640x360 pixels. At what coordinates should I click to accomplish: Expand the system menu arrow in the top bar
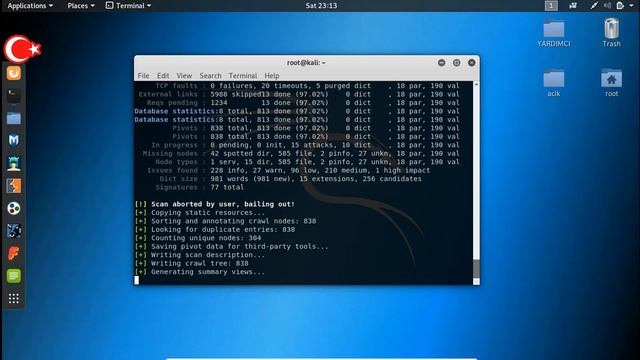pyautogui.click(x=631, y=5)
